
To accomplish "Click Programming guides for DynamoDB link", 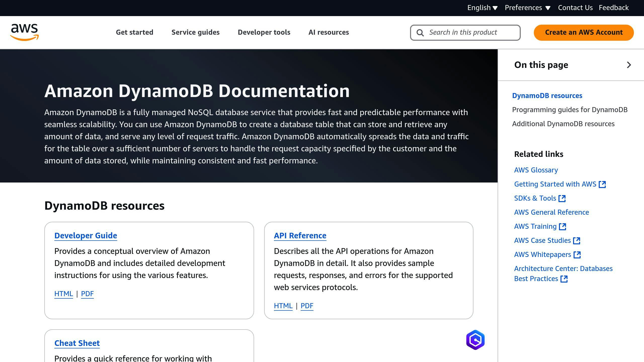I will point(570,109).
